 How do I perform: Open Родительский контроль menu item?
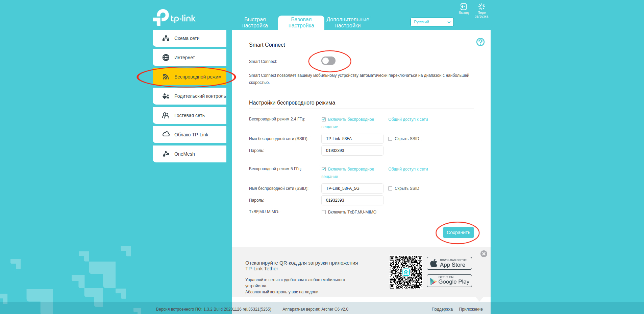(x=190, y=96)
